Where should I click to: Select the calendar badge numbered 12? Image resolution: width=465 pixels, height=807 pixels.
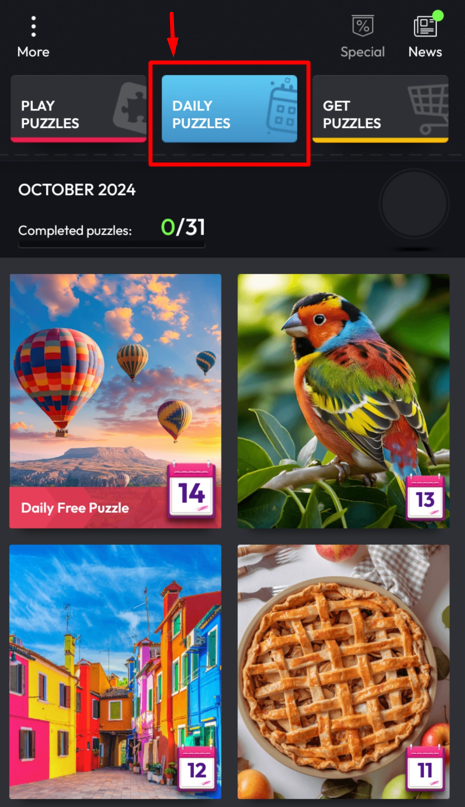click(x=197, y=769)
